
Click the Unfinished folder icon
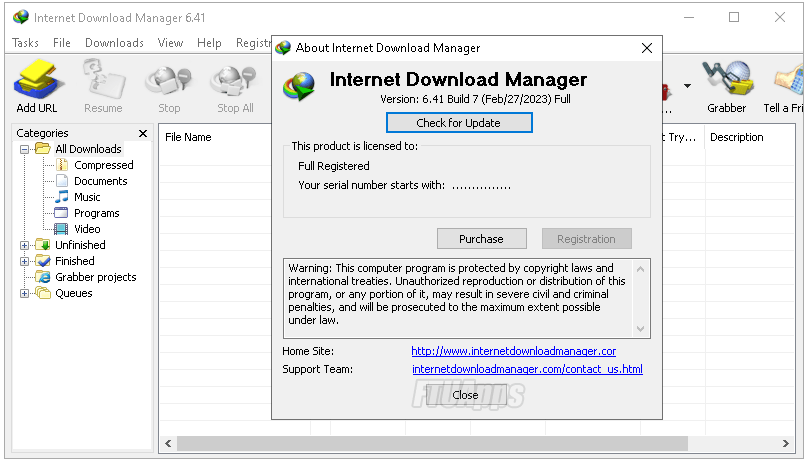43,244
